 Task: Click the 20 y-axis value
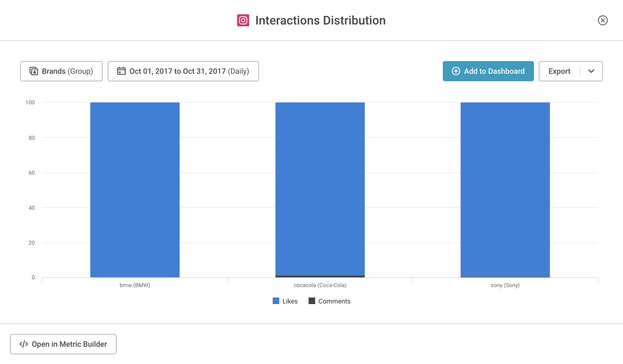click(x=32, y=243)
